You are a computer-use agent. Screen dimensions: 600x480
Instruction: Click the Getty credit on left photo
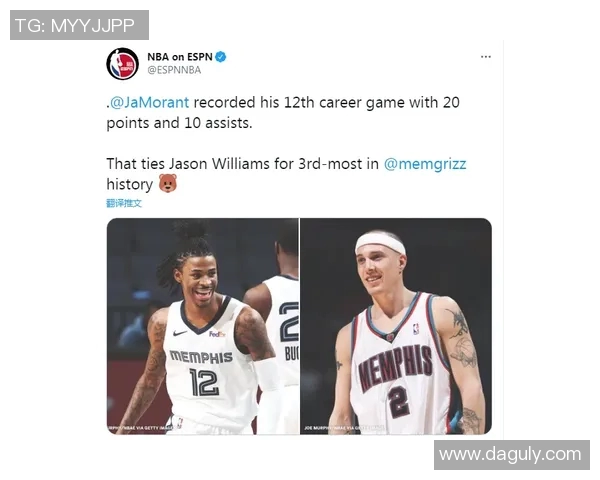(140, 428)
